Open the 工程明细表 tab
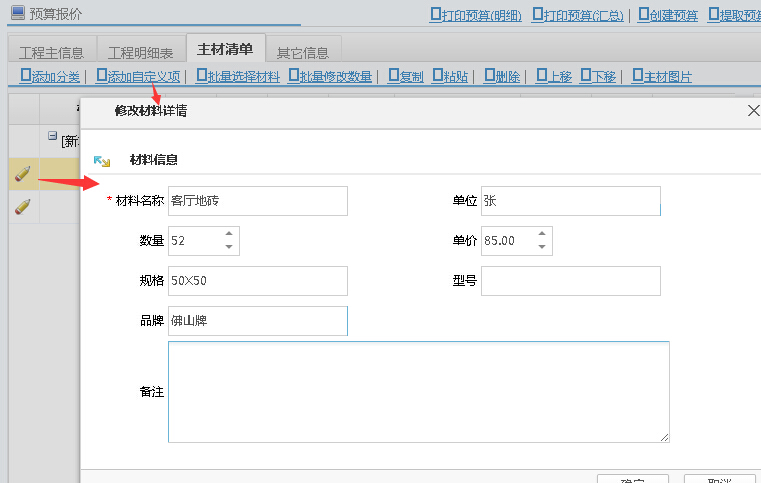761x483 pixels. click(x=140, y=52)
